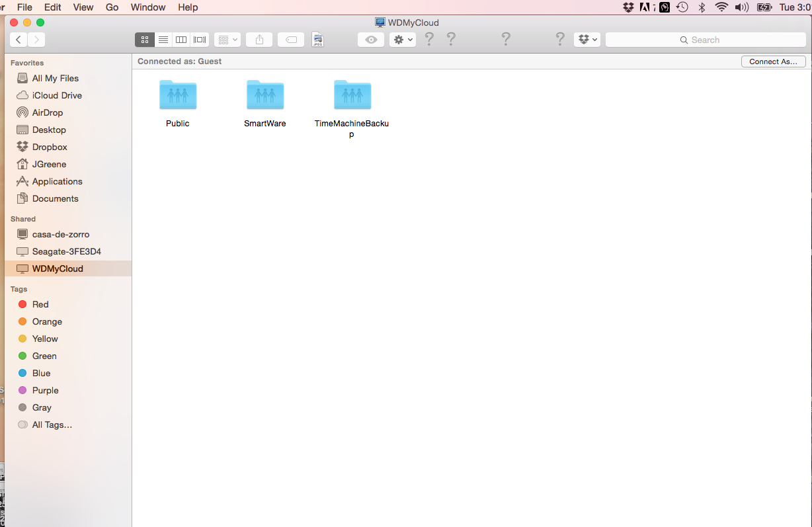Switch Finder to column view

(x=181, y=40)
